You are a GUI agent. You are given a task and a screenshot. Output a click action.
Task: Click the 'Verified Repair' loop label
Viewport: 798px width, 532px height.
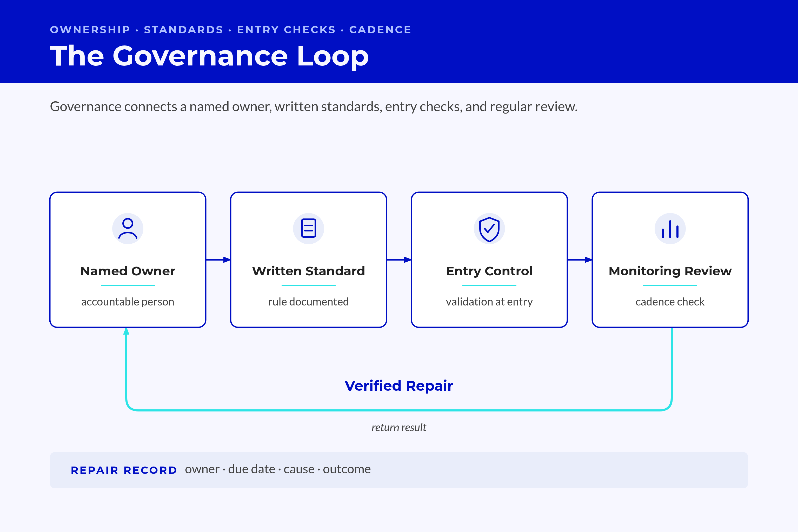click(x=399, y=386)
